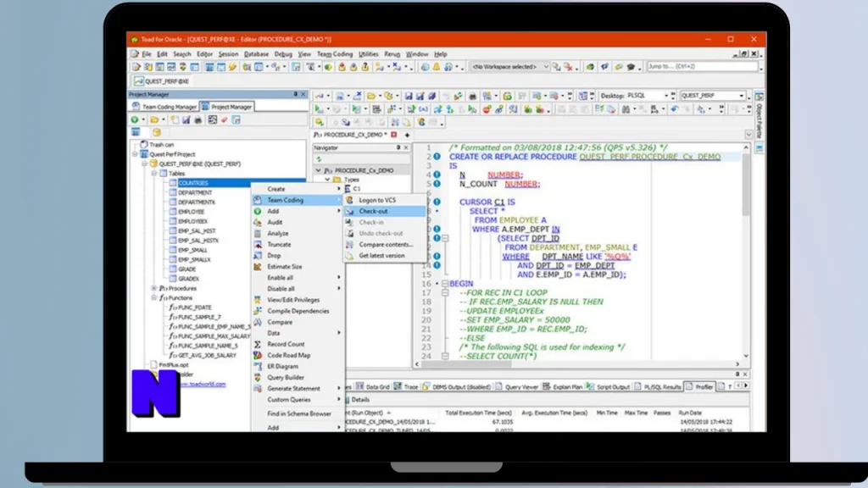Toggle the pin on the Navigator panel
Viewport: 868px width, 488px height.
coord(398,147)
